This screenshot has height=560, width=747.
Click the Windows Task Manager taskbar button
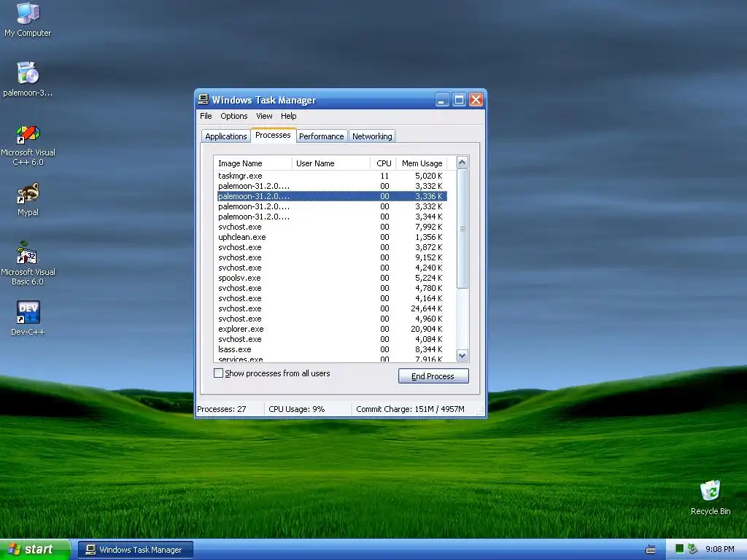pos(136,550)
